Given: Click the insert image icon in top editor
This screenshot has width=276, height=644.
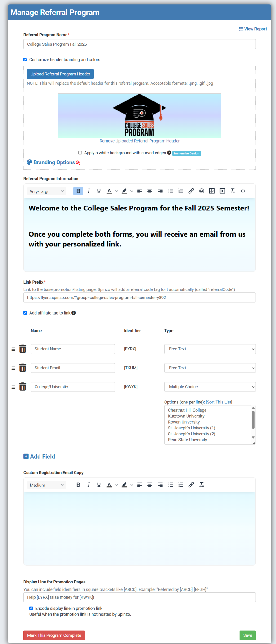Looking at the screenshot, I should (212, 191).
